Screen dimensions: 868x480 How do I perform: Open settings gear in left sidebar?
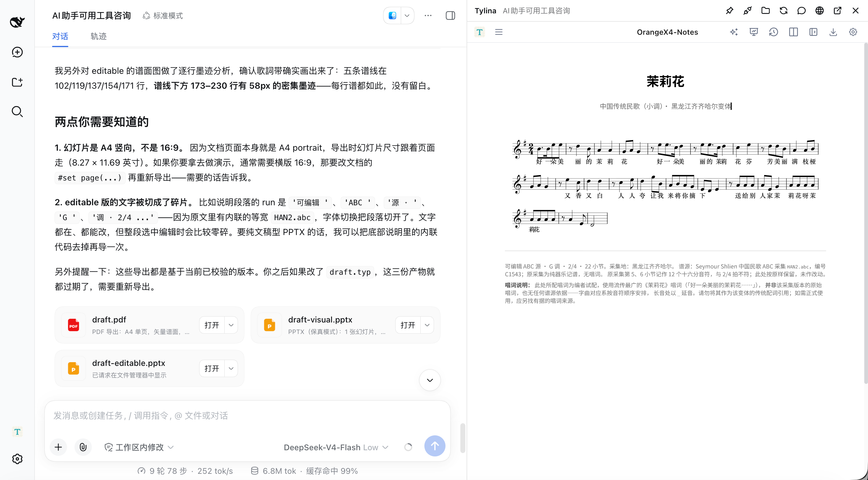pos(17,459)
